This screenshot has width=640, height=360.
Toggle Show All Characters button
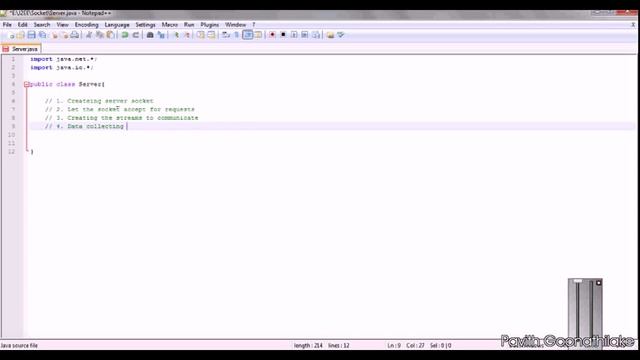236,35
